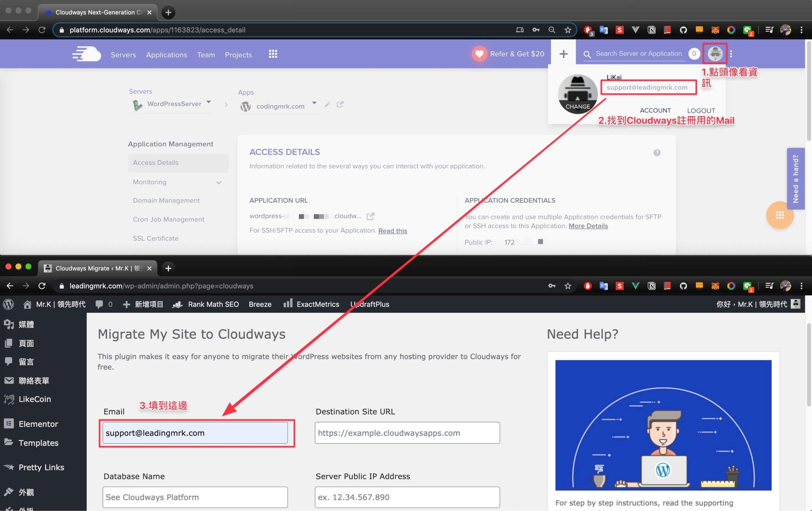Viewport: 812px width, 511px height.
Task: Open ExactMetrics in the WP admin bar
Action: point(311,304)
